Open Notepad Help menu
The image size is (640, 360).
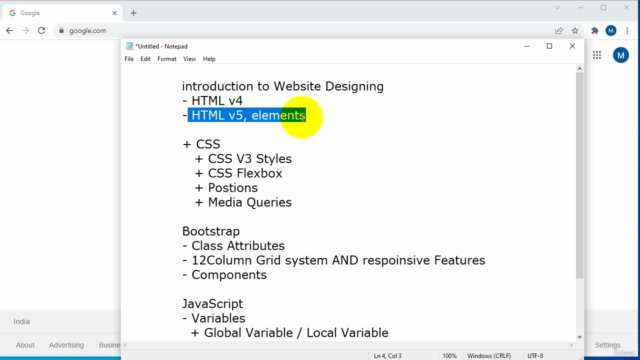209,59
